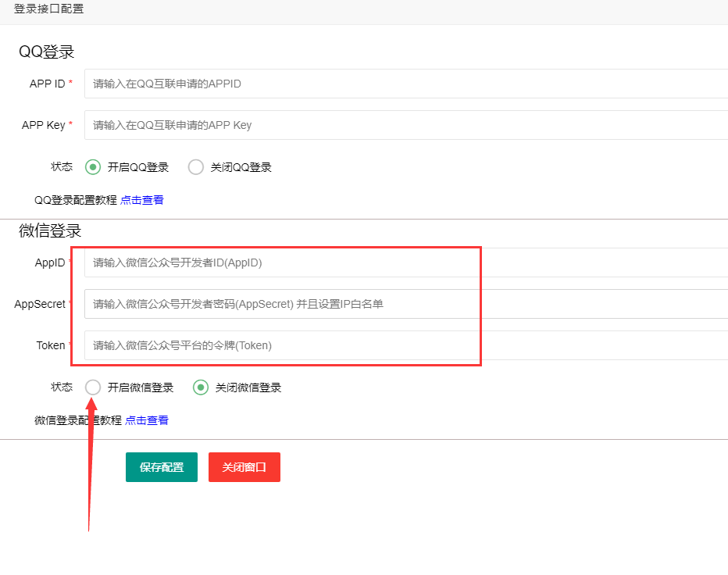
Task: Click the AppID label in 微信登录
Action: tap(50, 262)
